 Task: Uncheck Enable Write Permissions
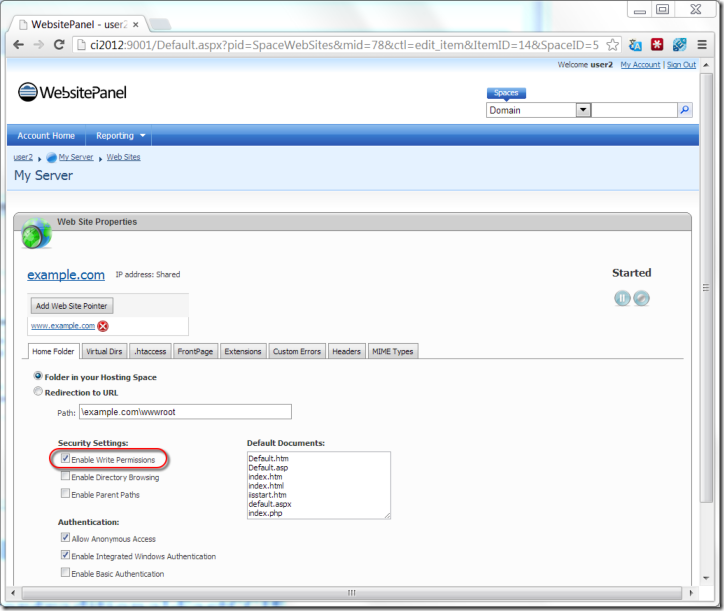(65, 459)
